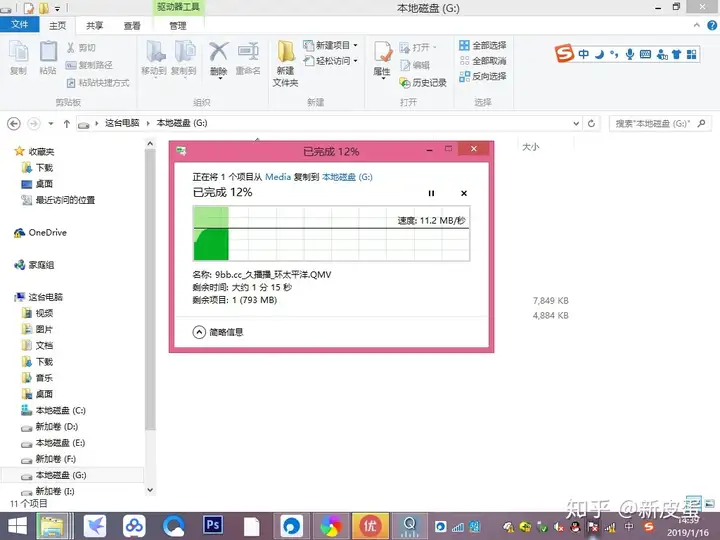This screenshot has width=720, height=540.
Task: Open the Windows Start button
Action: (x=17, y=526)
